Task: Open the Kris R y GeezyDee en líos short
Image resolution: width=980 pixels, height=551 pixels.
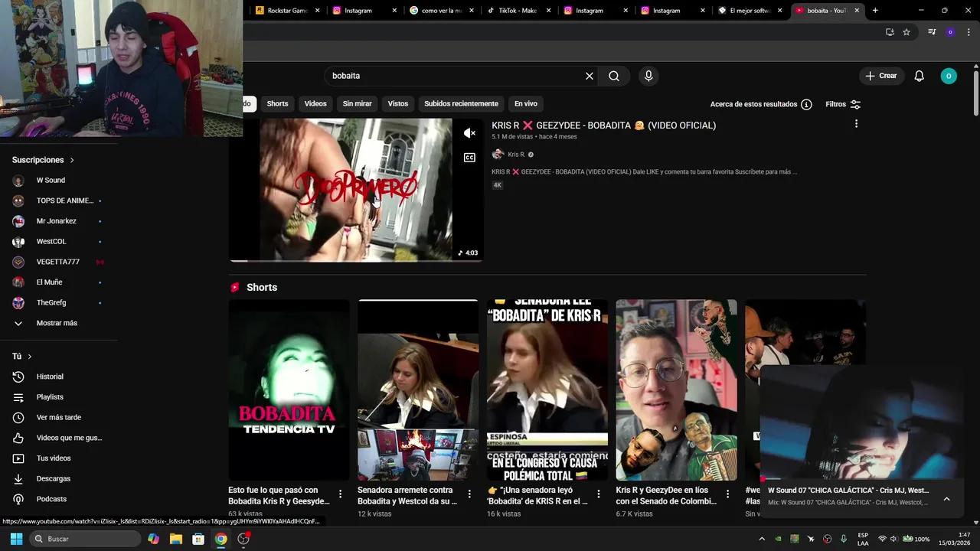Action: tap(676, 390)
